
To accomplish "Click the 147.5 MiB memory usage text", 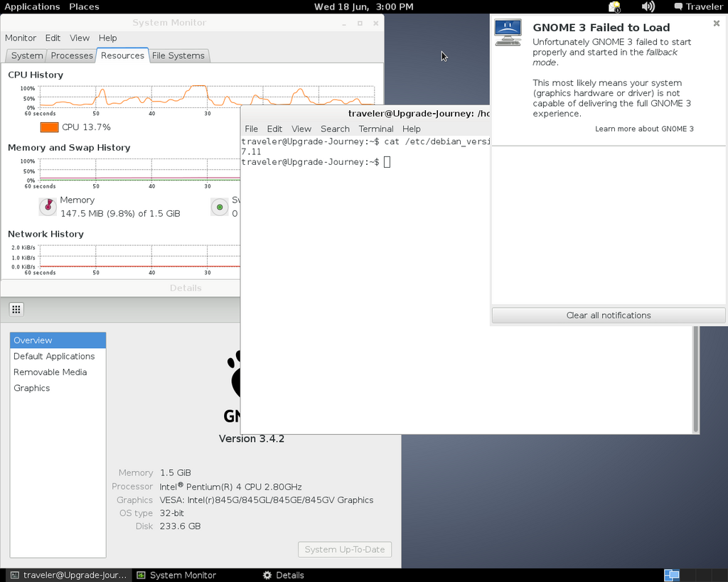I will (x=120, y=213).
